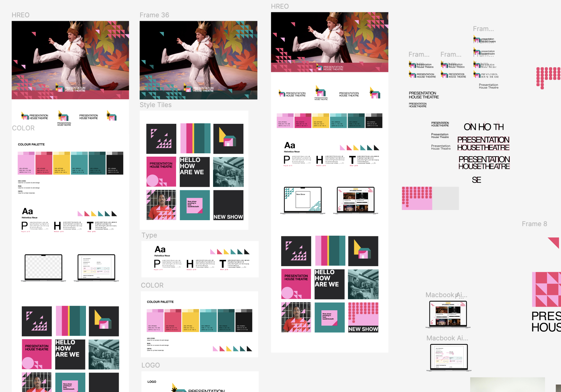Select the house logo tile in Style Tiles

(228, 139)
